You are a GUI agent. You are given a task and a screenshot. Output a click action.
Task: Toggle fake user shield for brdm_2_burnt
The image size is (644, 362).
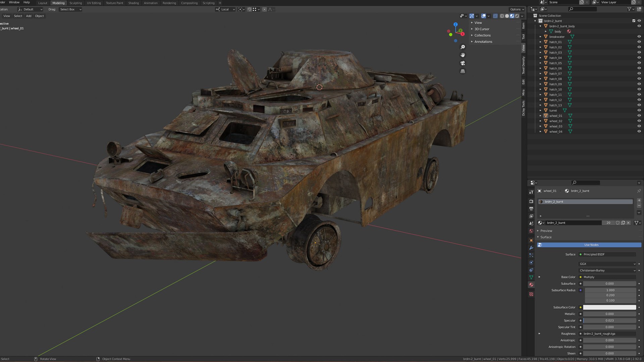618,223
